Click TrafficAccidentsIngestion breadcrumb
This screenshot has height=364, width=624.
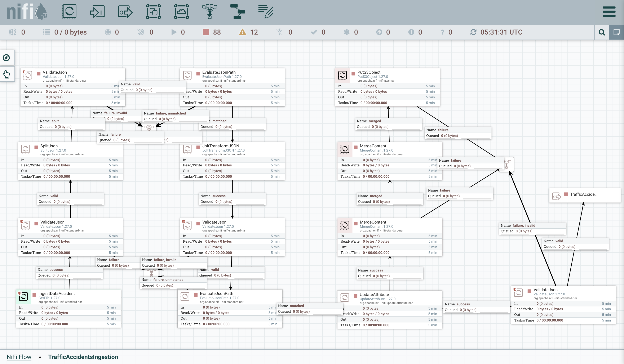tap(83, 357)
